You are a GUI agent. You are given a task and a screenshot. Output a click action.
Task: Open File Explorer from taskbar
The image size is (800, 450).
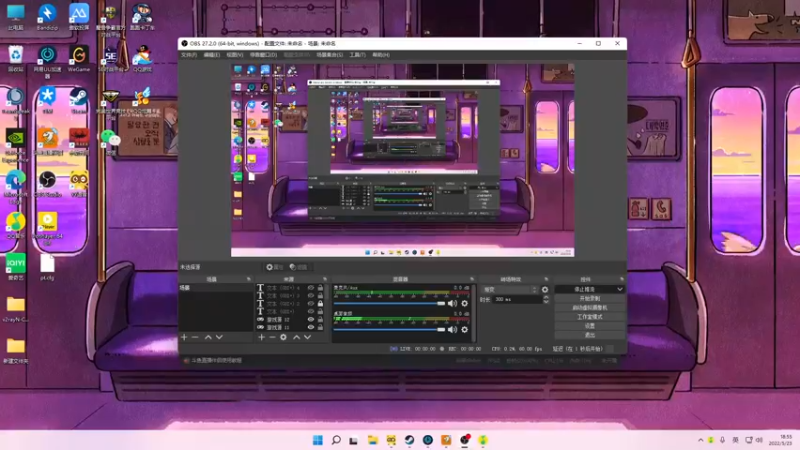click(x=372, y=440)
